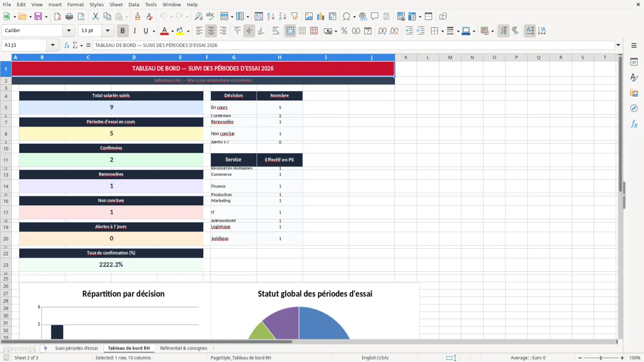Click the Function Wizard fx icon
Image resolution: width=644 pixels, height=362 pixels.
pyautogui.click(x=67, y=45)
